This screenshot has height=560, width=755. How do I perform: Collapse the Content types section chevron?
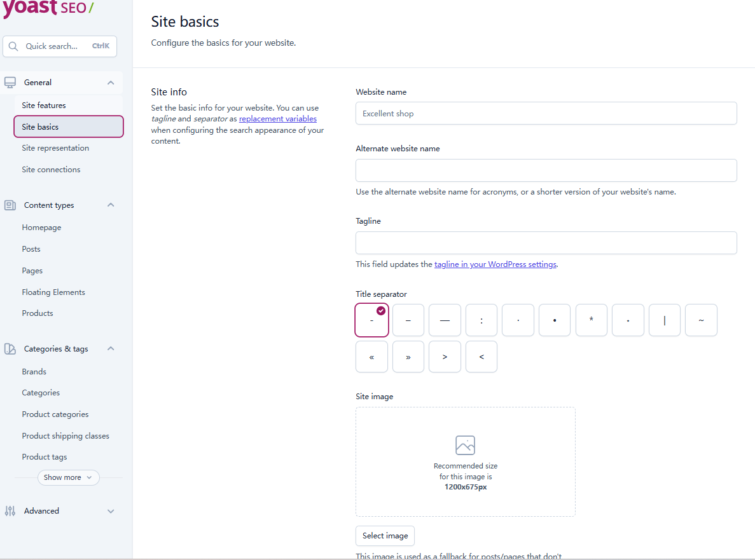(111, 205)
